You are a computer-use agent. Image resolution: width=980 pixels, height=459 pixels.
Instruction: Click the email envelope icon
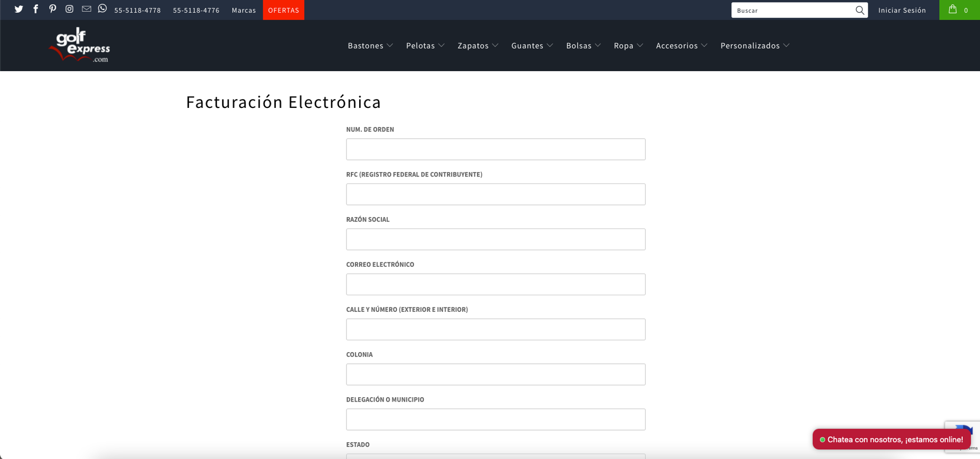tap(86, 9)
